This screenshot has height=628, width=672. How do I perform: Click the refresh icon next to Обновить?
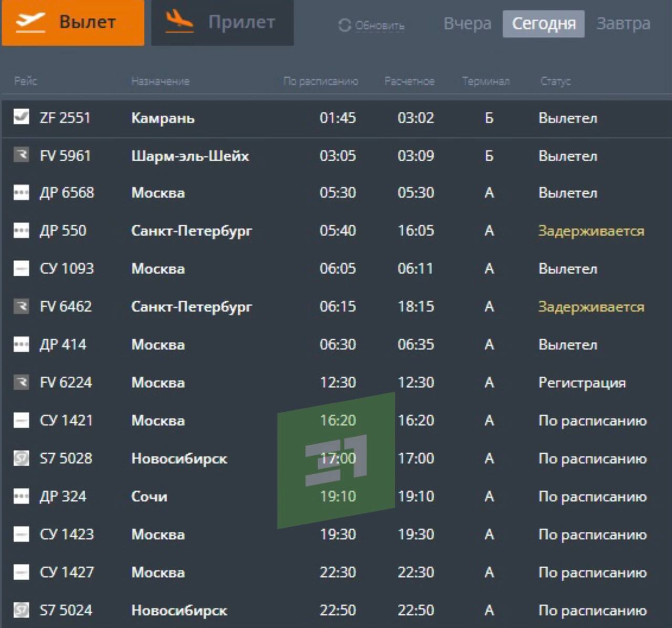344,25
